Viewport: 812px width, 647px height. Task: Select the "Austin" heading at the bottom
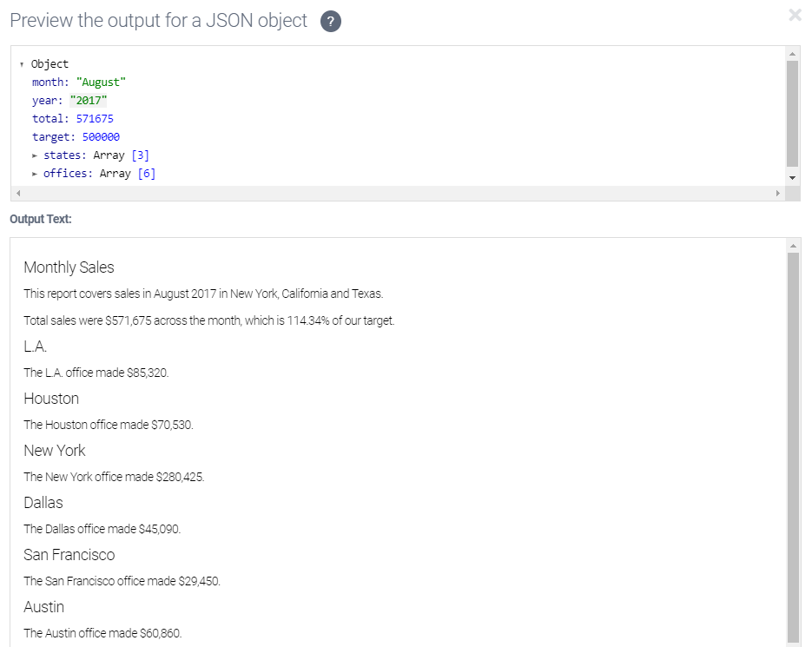tap(43, 606)
